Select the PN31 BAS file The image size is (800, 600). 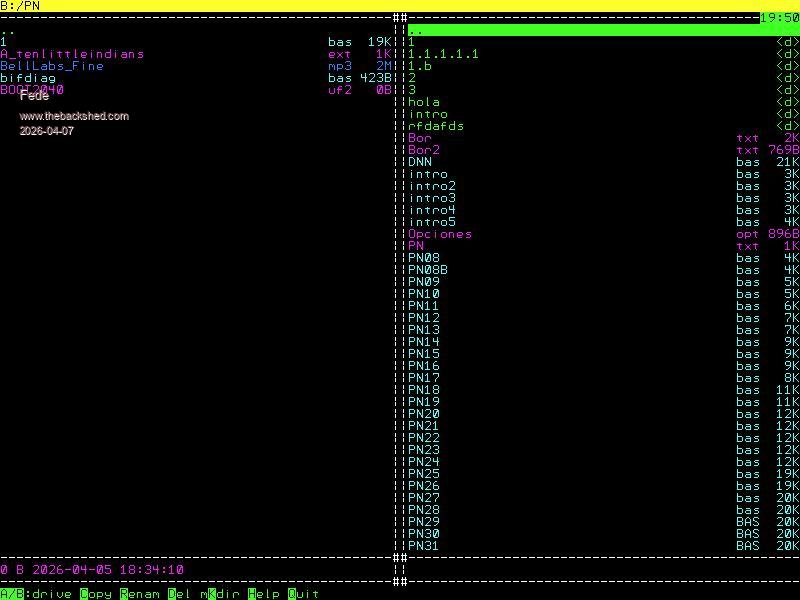coord(424,546)
